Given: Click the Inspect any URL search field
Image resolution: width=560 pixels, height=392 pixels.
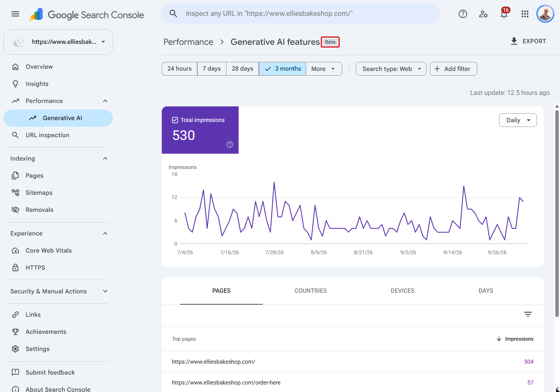Looking at the screenshot, I should 301,14.
